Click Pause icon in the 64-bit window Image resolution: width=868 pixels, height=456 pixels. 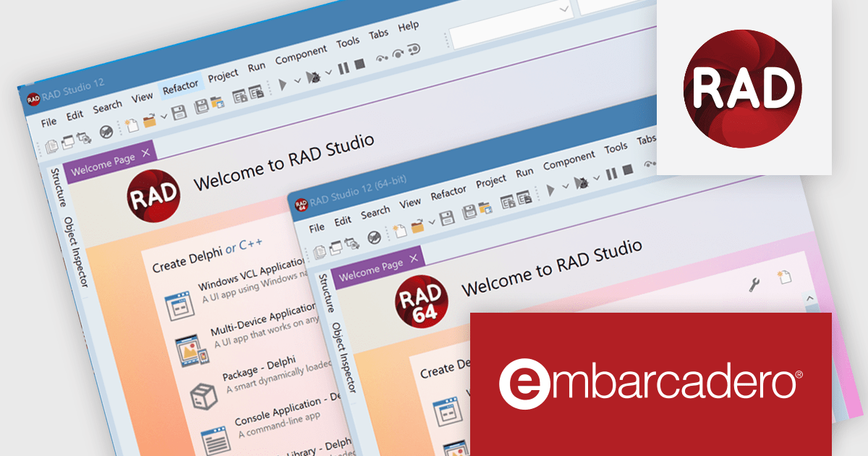(611, 174)
